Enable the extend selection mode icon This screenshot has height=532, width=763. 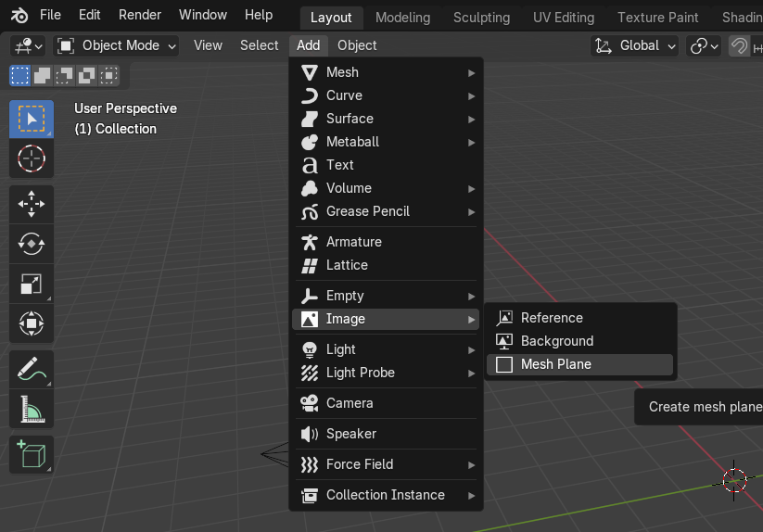[x=43, y=75]
